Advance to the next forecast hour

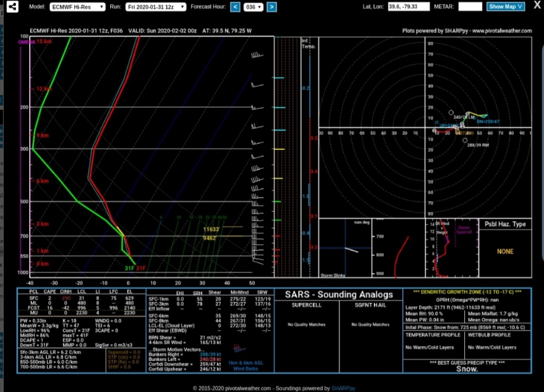pyautogui.click(x=271, y=7)
